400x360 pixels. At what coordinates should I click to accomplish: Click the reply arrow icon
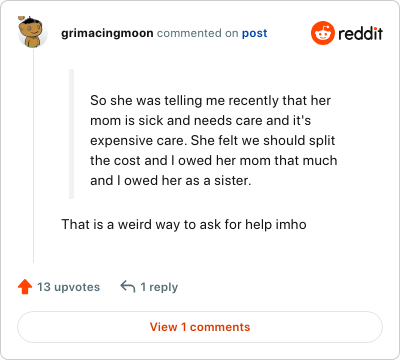tap(128, 286)
